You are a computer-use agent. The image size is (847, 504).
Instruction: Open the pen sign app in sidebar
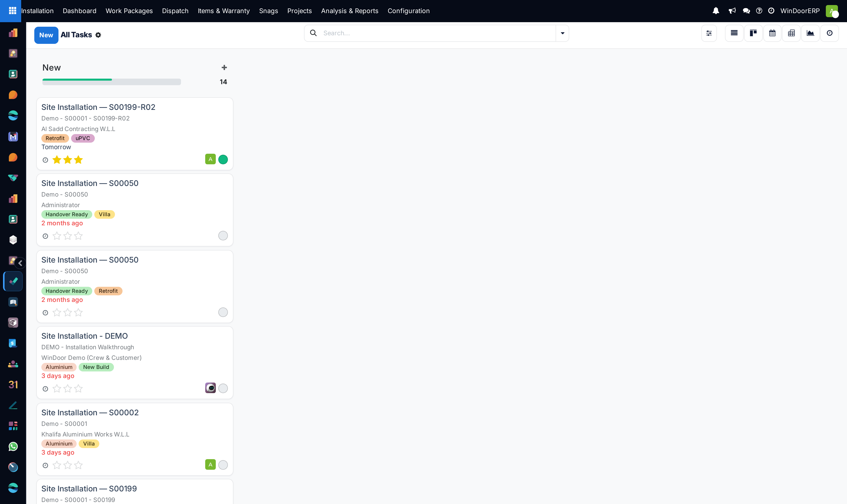13,405
